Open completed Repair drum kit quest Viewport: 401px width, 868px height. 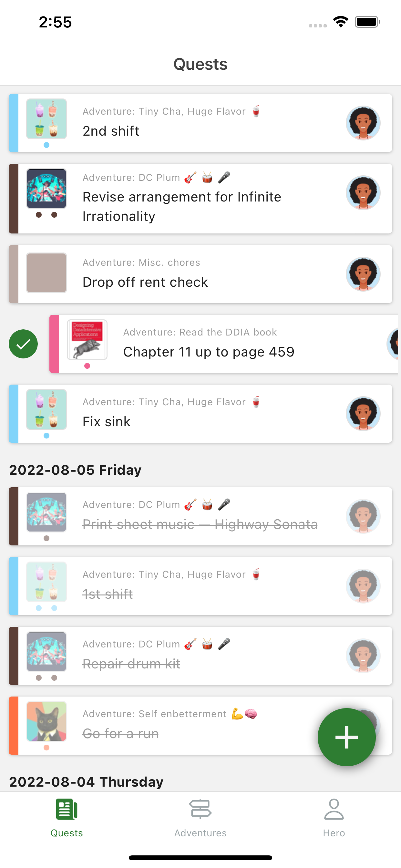[200, 656]
